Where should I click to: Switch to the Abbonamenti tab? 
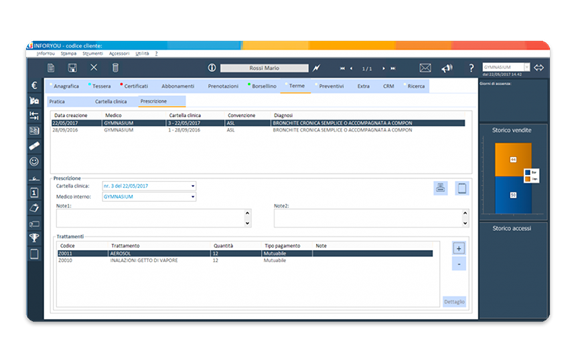(178, 86)
